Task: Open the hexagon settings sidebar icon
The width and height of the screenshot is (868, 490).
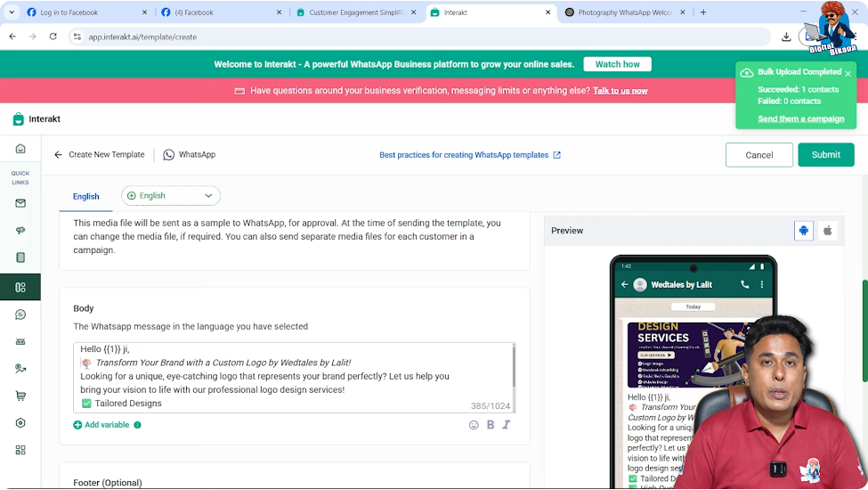Action: point(20,423)
